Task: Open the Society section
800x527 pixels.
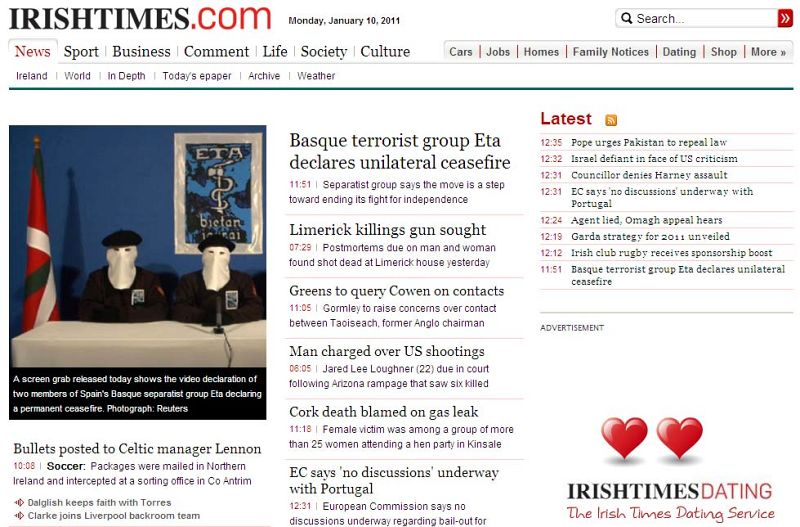Action: click(323, 52)
